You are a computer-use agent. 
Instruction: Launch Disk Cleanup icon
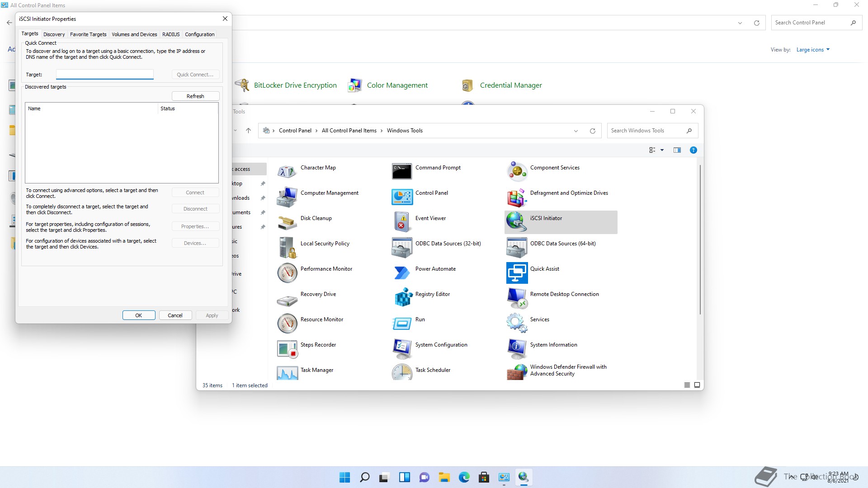(287, 222)
